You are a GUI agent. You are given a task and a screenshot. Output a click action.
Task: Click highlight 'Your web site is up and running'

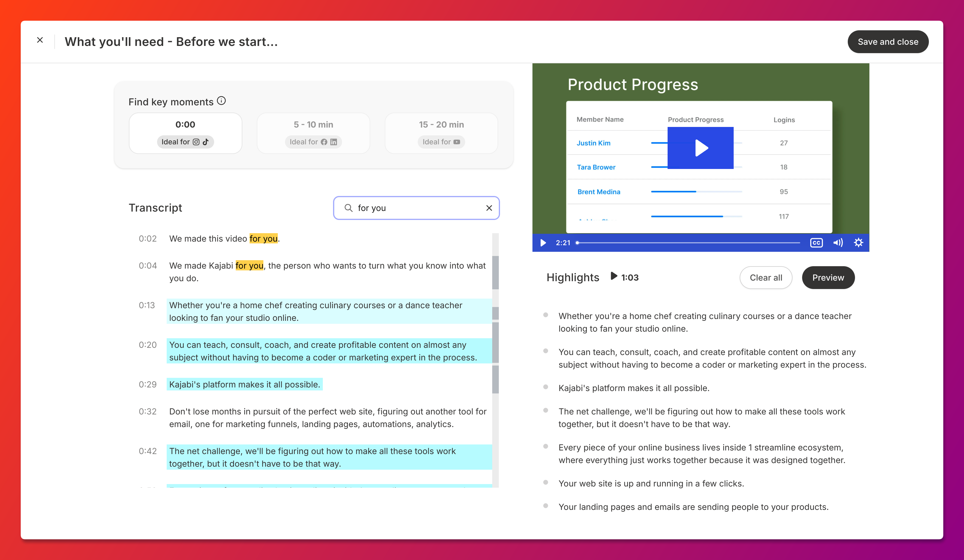click(x=651, y=483)
